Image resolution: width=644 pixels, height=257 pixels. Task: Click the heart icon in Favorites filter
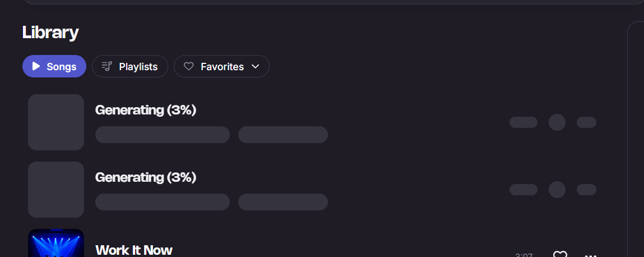coord(189,66)
